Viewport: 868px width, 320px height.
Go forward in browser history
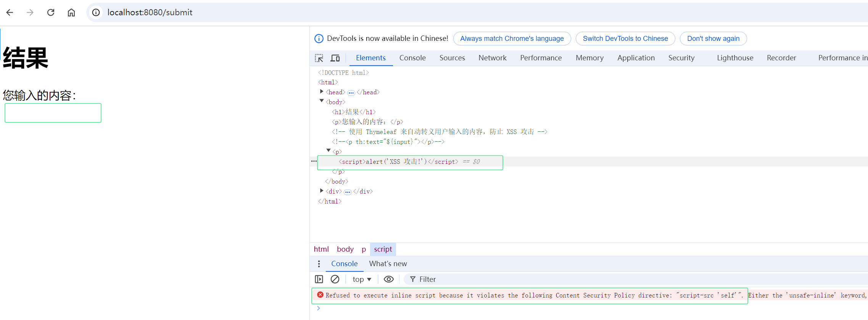pyautogui.click(x=30, y=13)
